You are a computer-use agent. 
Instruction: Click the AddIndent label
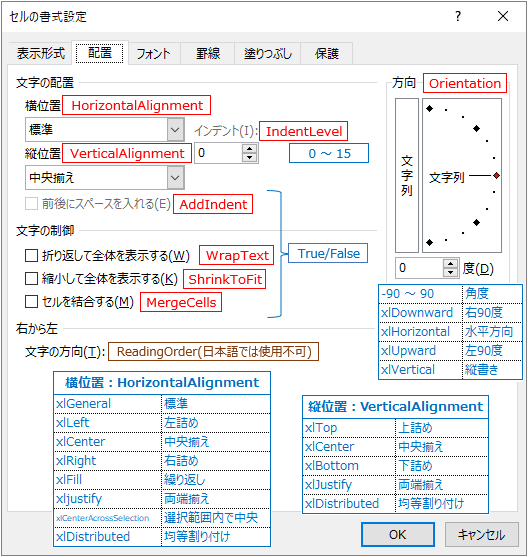(213, 204)
